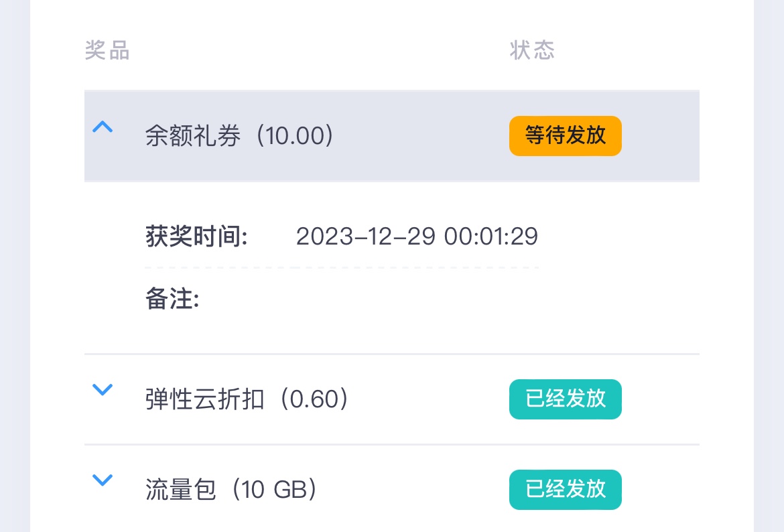Image resolution: width=784 pixels, height=532 pixels.
Task: Collapse the 余额礼券 row with the up chevron
Action: tap(102, 127)
